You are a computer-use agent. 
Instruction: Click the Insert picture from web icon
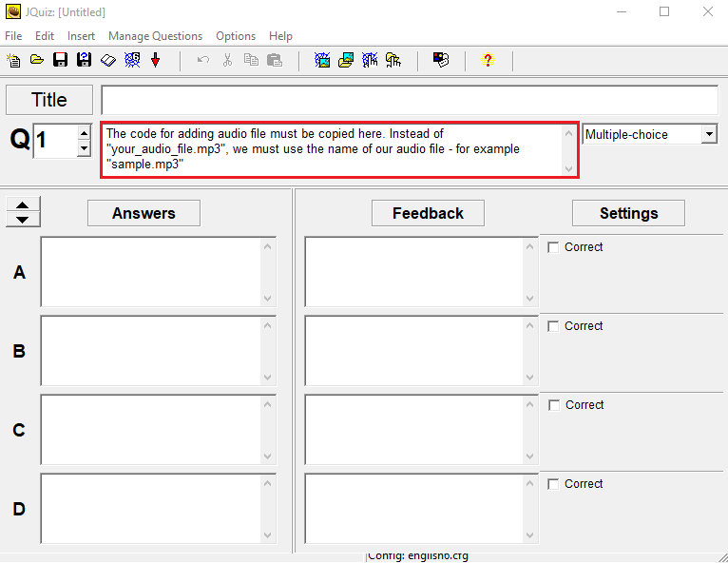click(322, 60)
